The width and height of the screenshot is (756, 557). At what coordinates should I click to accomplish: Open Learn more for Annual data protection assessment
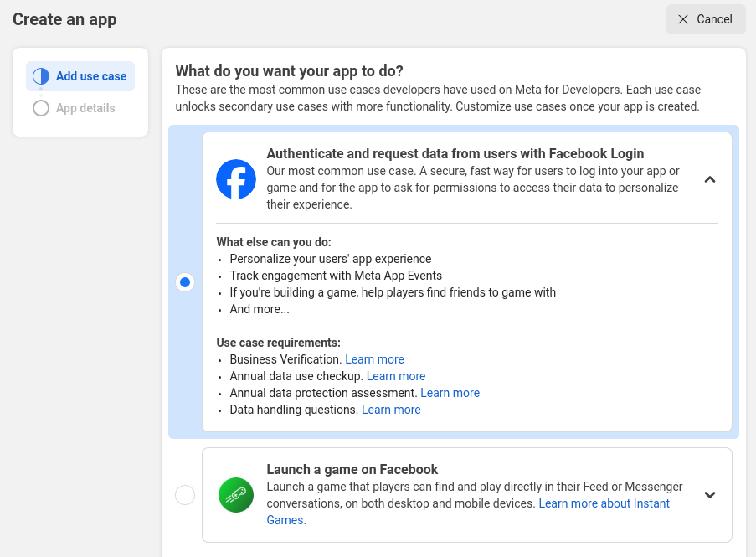450,393
